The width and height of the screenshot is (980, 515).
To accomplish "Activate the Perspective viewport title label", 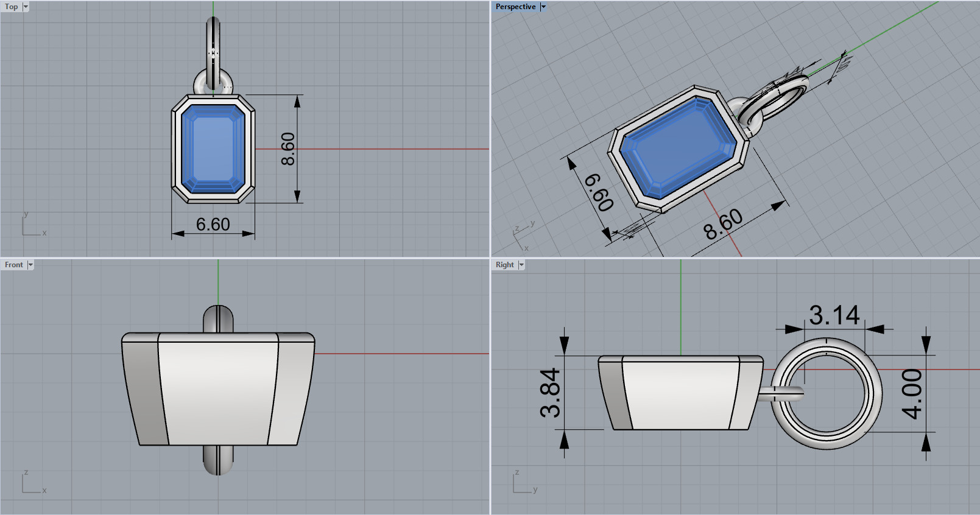I will point(515,7).
